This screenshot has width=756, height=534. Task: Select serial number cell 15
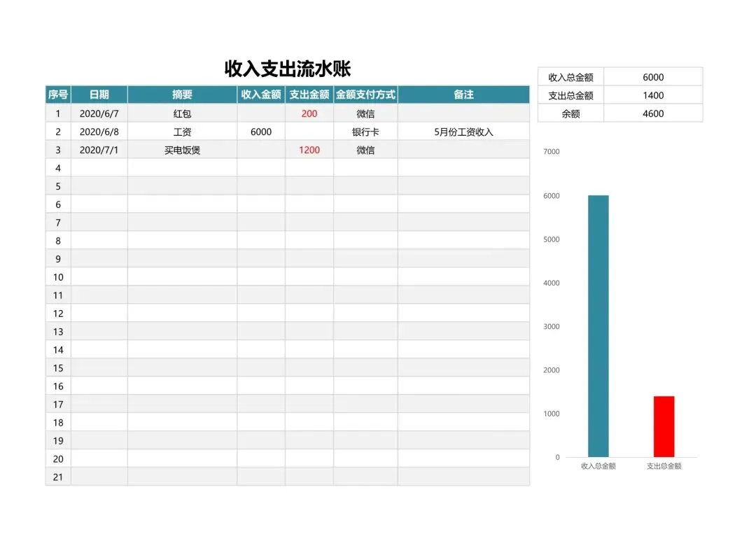coord(58,368)
